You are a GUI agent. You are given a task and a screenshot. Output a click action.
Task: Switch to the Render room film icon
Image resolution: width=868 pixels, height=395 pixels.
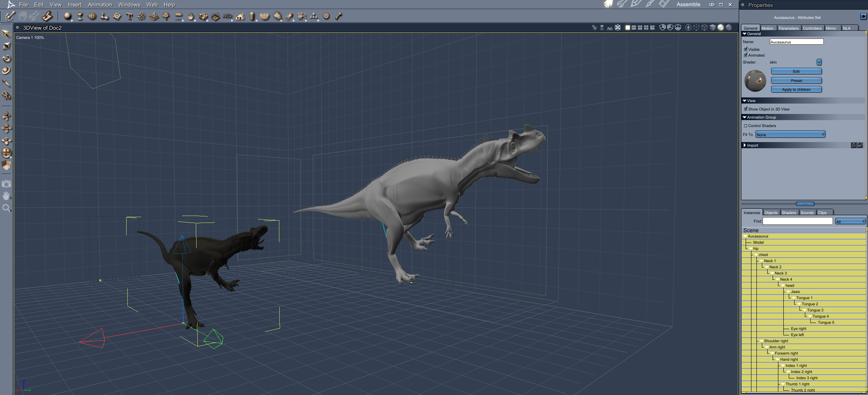pyautogui.click(x=663, y=4)
